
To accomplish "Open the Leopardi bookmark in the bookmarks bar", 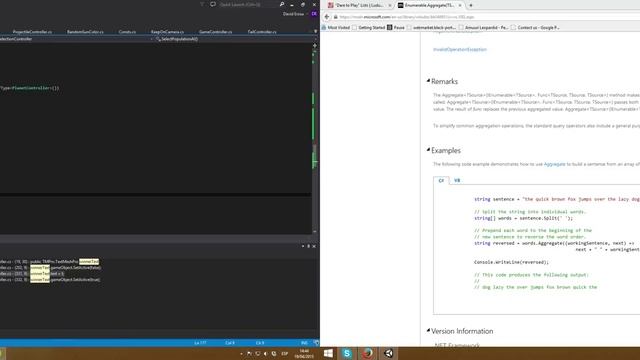I will click(484, 28).
